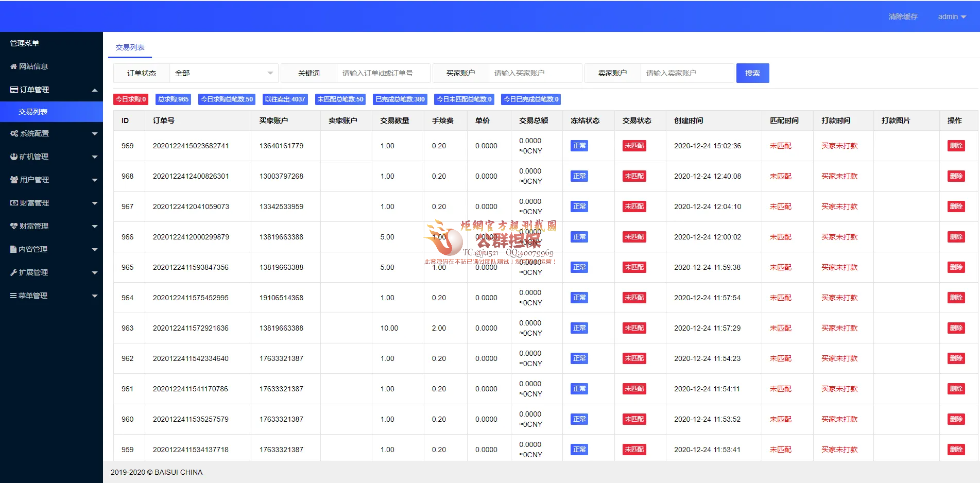980x483 pixels.
Task: Open the 订单状态 dropdown showing 全部
Action: [223, 73]
